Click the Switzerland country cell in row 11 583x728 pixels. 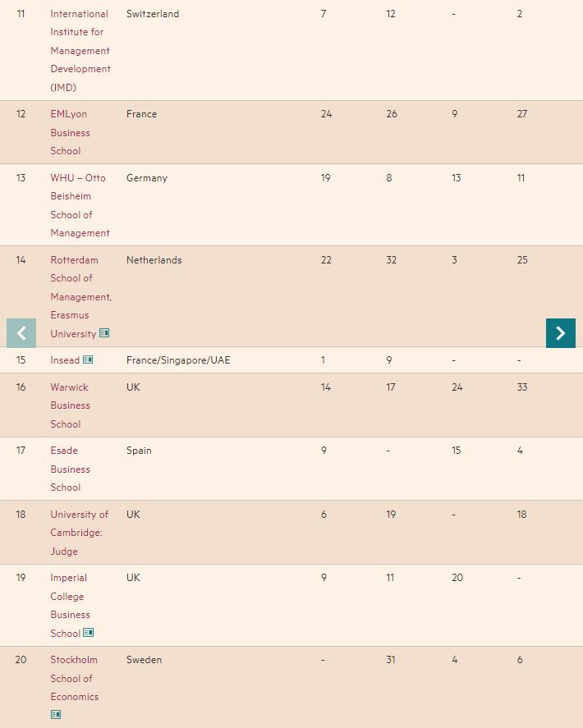pyautogui.click(x=153, y=14)
